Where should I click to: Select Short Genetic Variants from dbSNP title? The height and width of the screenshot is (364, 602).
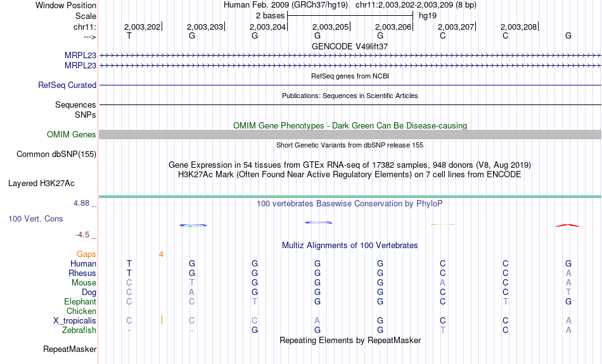350,145
